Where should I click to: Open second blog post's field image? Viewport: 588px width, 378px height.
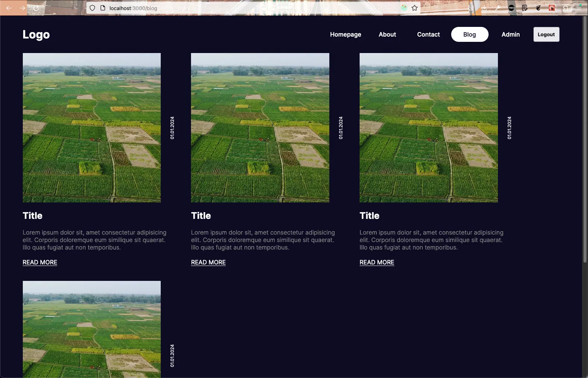[260, 128]
